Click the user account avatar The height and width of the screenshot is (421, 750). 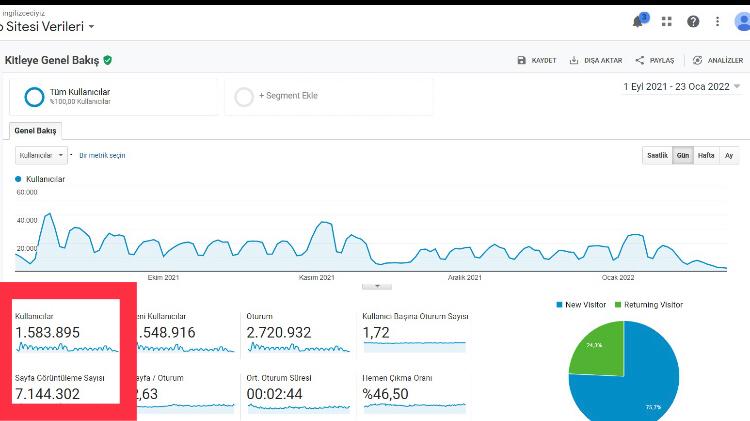[x=741, y=21]
